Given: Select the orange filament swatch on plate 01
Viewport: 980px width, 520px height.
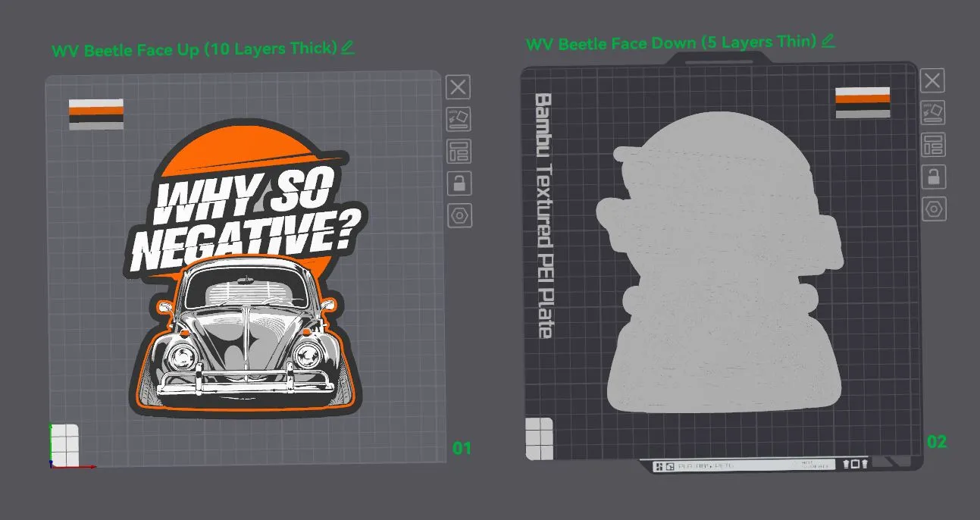Looking at the screenshot, I should pos(96,111).
